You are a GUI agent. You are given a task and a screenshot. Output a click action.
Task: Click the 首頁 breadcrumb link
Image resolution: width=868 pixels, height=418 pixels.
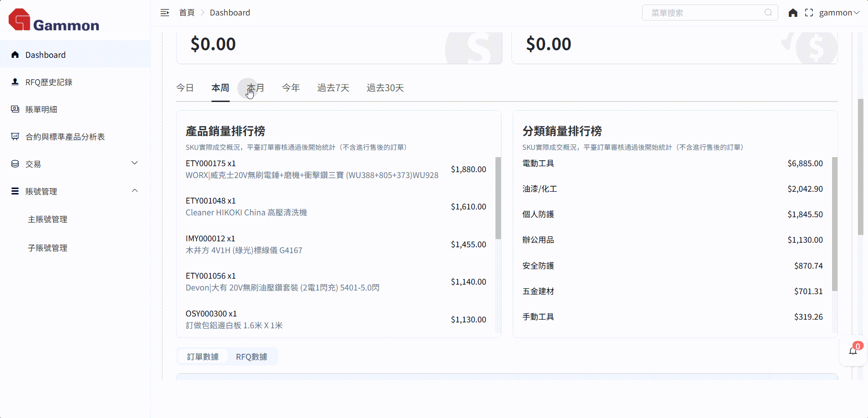click(187, 13)
